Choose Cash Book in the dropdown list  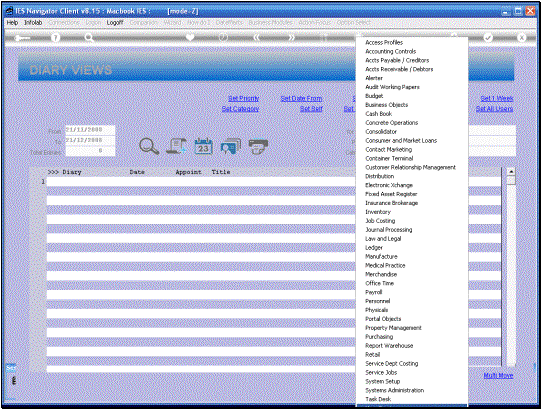click(x=378, y=114)
